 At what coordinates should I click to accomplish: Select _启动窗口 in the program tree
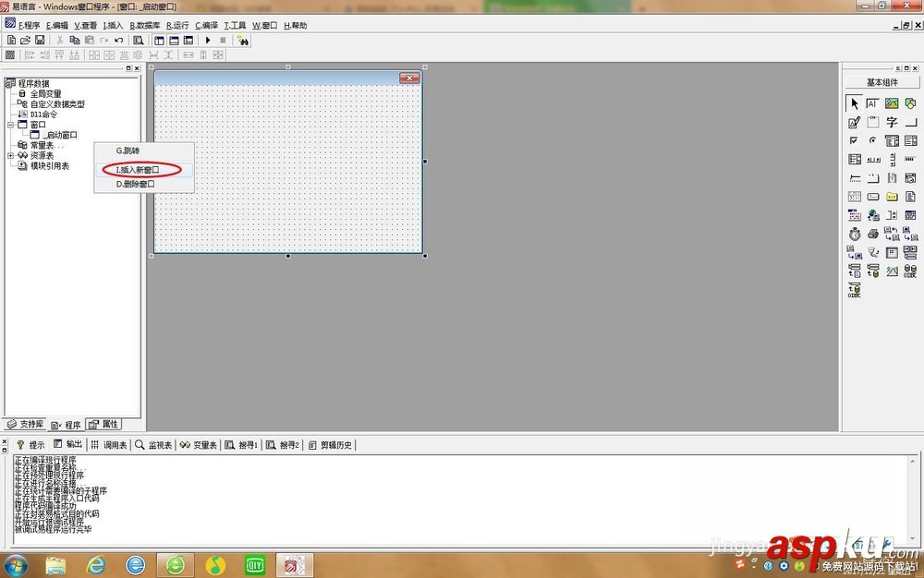(x=60, y=135)
